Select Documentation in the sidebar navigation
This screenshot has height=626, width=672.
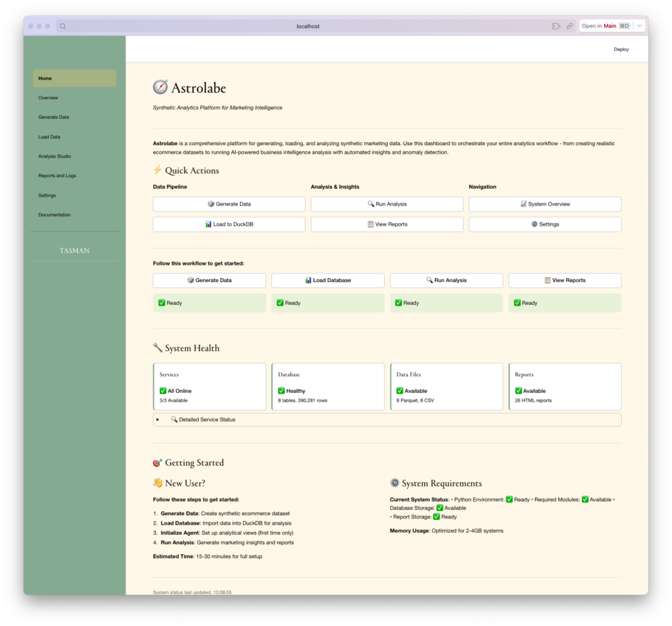(54, 214)
